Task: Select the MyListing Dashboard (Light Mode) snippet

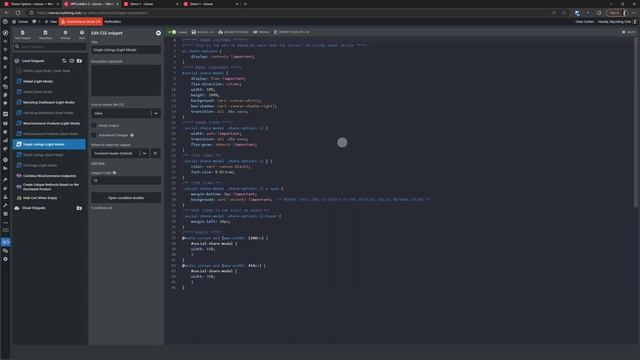Action: click(50, 102)
